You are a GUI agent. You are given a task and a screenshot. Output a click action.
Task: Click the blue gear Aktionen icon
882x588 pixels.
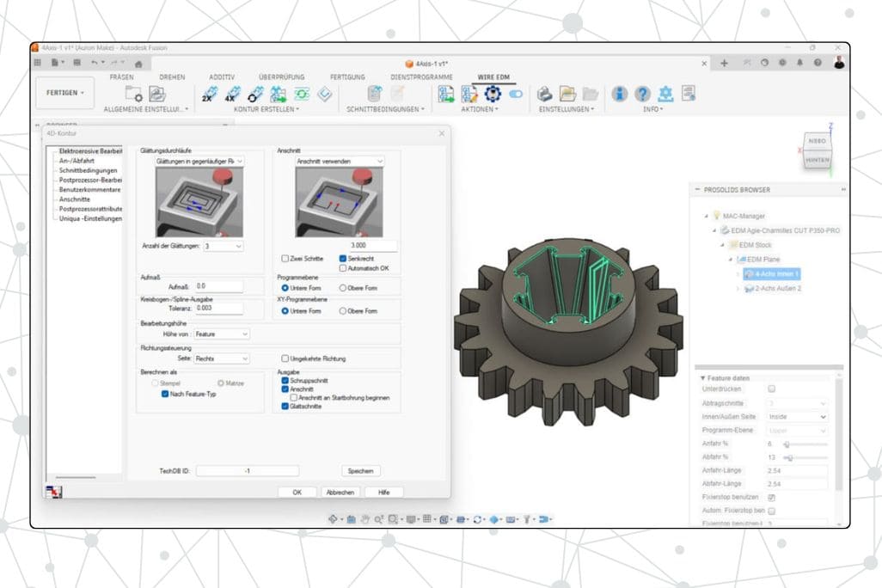coord(493,94)
